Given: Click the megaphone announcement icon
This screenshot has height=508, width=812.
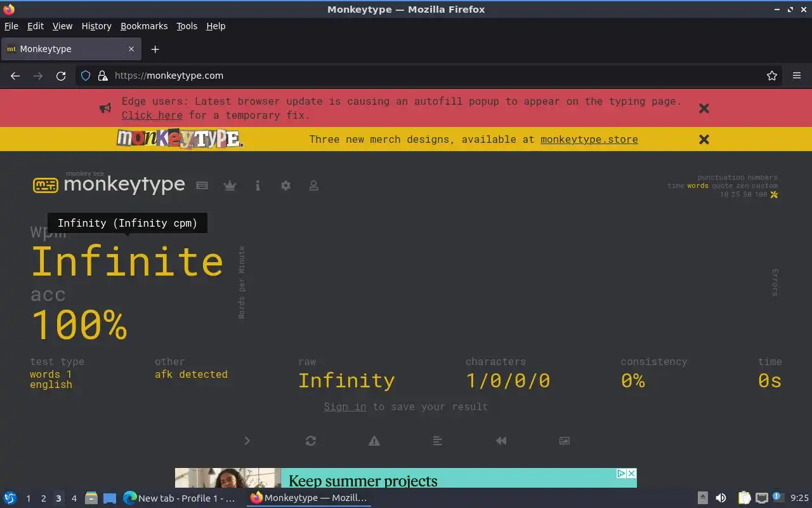Looking at the screenshot, I should pos(105,108).
